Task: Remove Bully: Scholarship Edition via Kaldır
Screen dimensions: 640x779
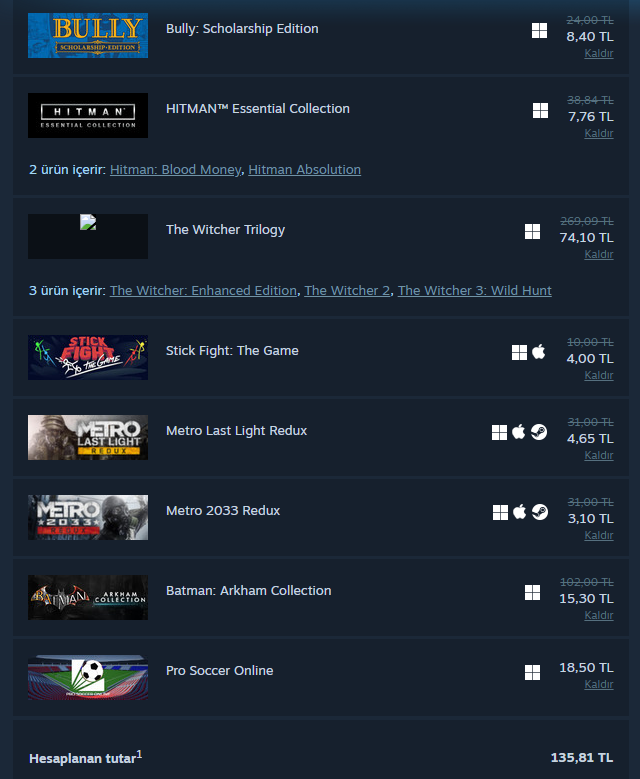Action: (599, 53)
